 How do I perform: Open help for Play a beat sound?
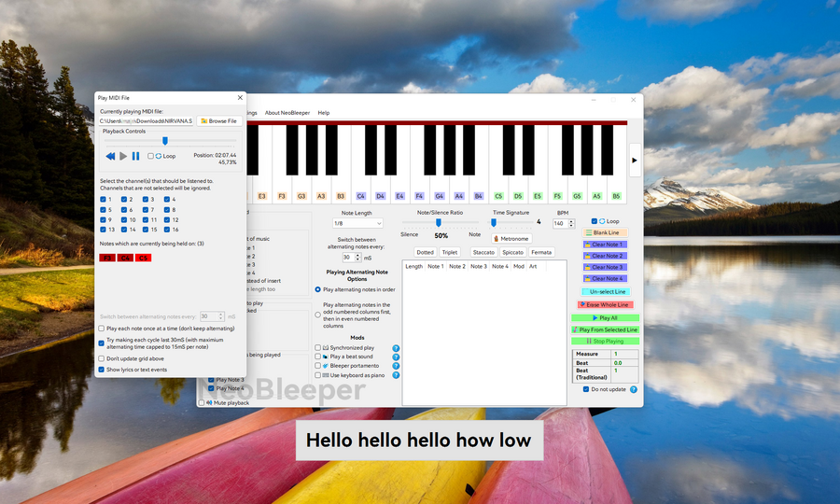point(396,357)
